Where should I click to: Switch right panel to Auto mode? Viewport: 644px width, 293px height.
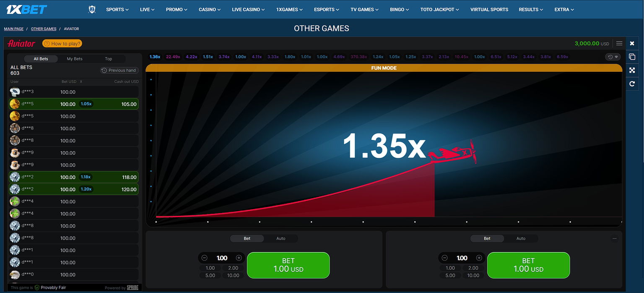click(x=521, y=238)
